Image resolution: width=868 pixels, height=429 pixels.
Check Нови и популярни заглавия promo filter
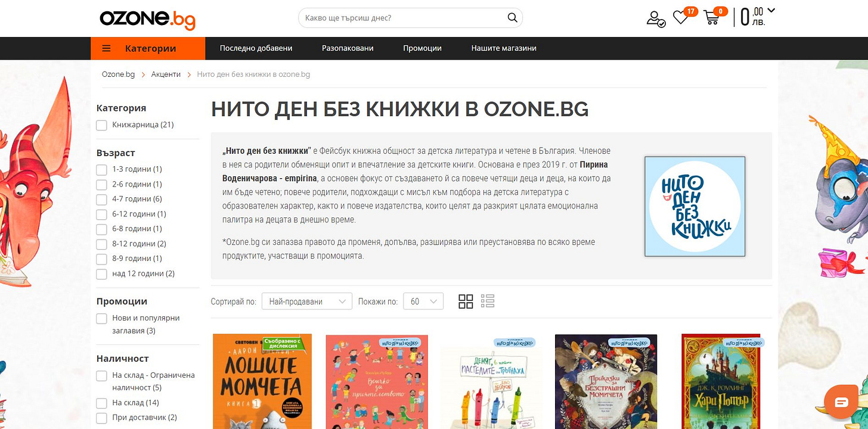[x=101, y=319]
